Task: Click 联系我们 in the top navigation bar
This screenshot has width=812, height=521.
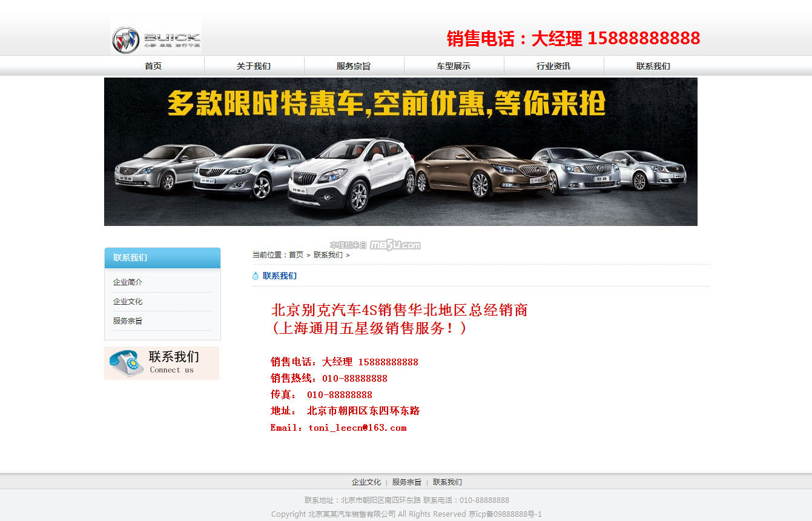Action: (x=653, y=66)
